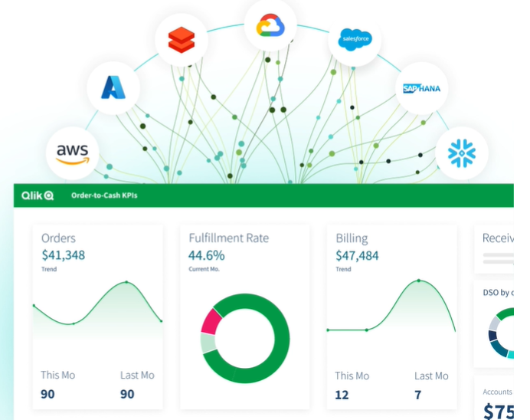The image size is (530, 420).
Task: Open the Databricks red stack icon
Action: tap(182, 40)
